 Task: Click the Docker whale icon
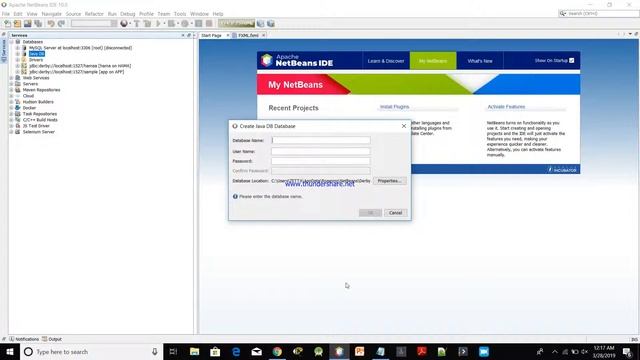(18, 108)
